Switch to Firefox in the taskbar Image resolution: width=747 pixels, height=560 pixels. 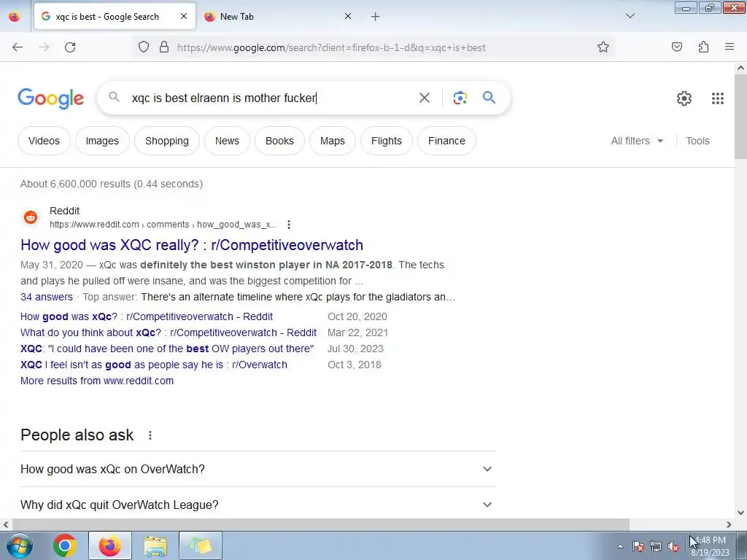(109, 545)
